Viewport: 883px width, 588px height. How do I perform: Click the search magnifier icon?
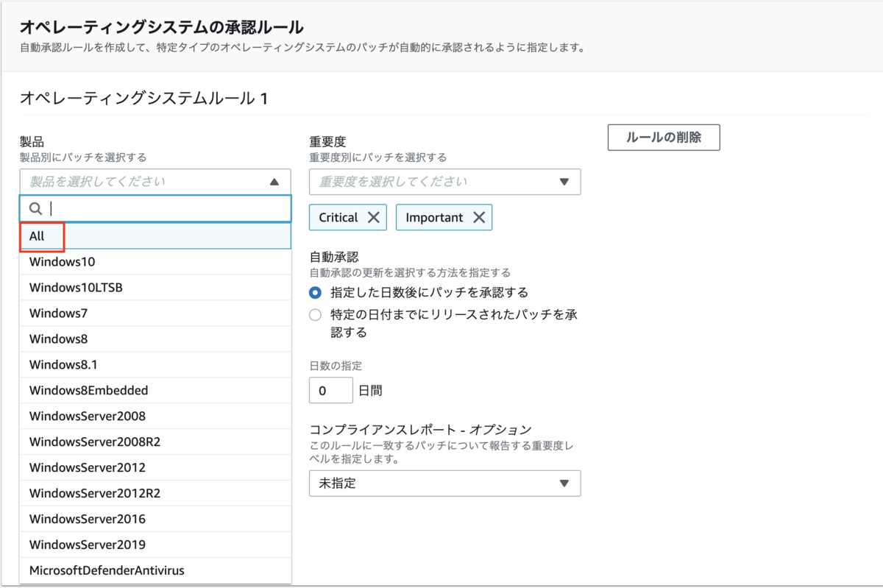click(35, 209)
